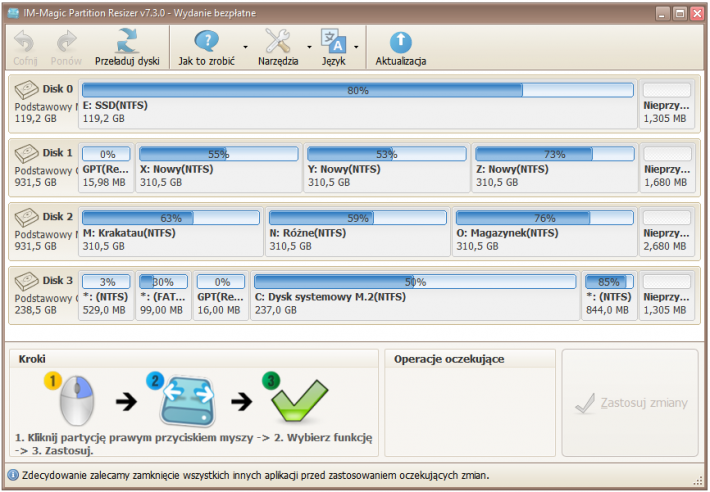Click the Operacje oczekujące panel header

pos(470,359)
